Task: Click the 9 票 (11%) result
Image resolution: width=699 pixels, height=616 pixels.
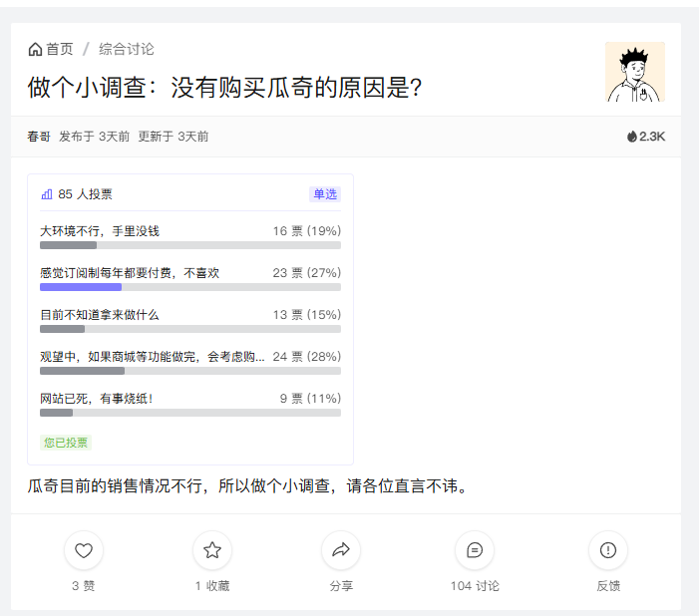Action: click(310, 399)
